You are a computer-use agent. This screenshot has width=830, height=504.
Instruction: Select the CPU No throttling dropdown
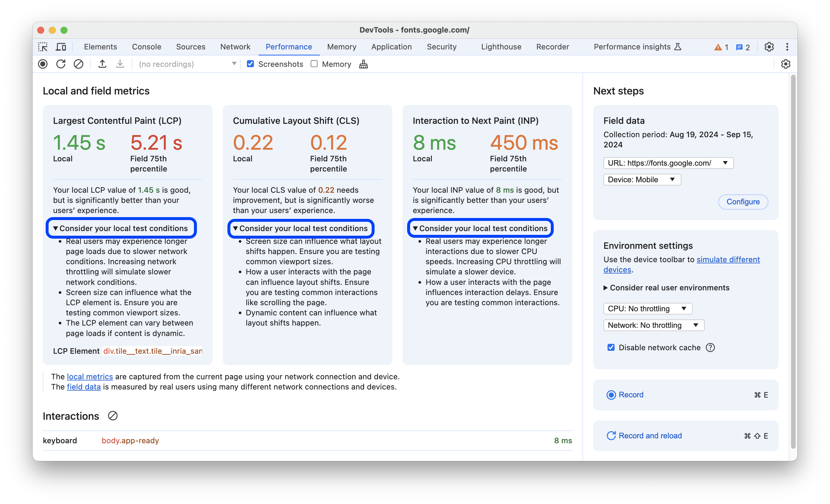coord(646,308)
